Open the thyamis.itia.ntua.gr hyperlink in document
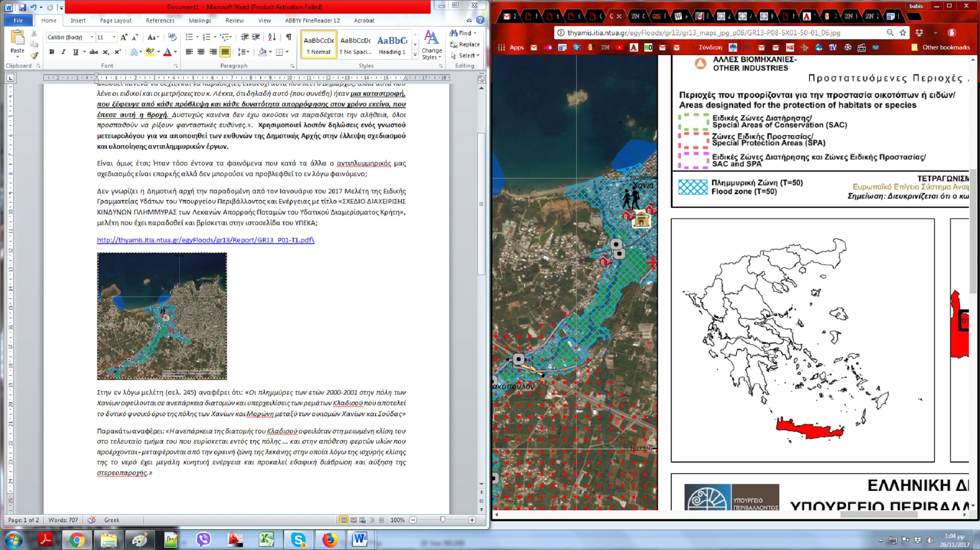The width and height of the screenshot is (980, 550). click(205, 240)
